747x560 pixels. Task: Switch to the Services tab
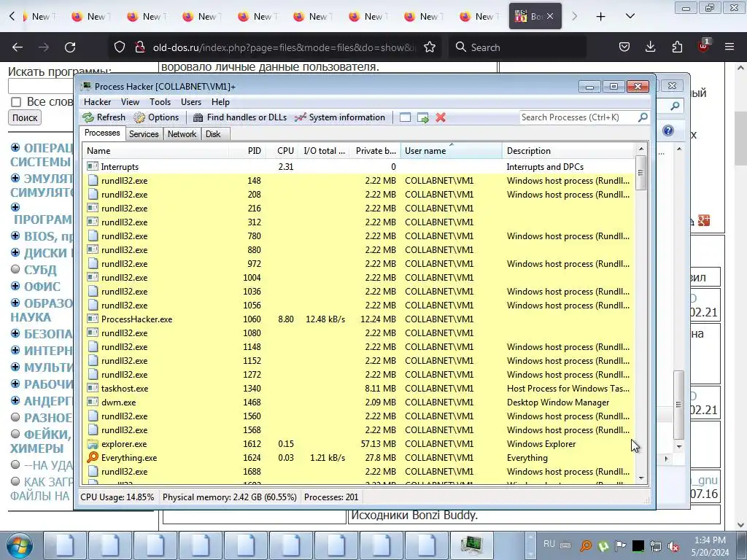[x=144, y=134]
